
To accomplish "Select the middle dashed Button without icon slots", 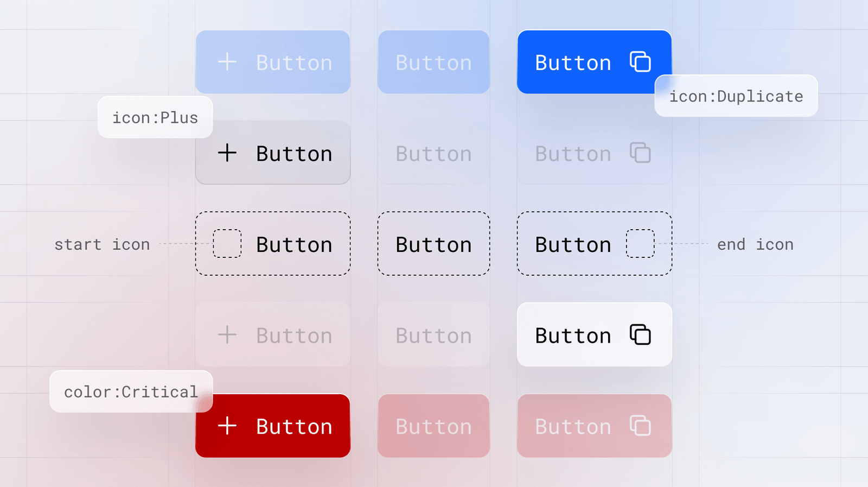I will click(x=433, y=244).
